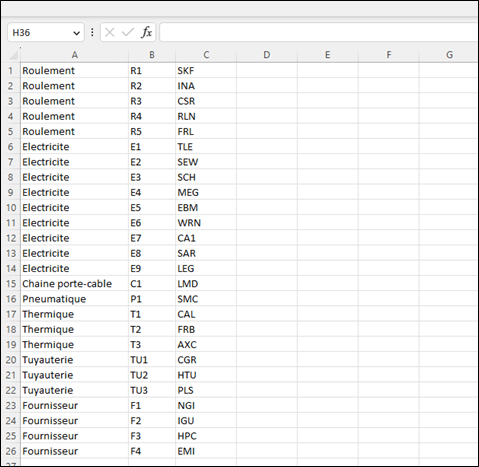
Task: Select column D header
Action: click(x=267, y=55)
